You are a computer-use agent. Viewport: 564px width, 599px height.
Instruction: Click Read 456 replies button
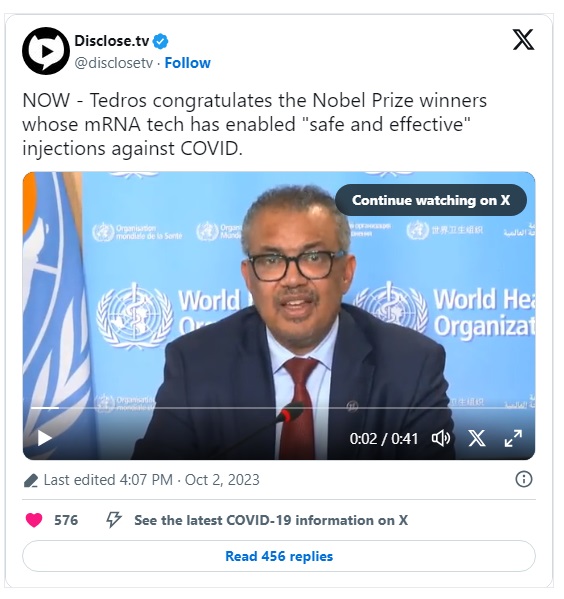279,556
